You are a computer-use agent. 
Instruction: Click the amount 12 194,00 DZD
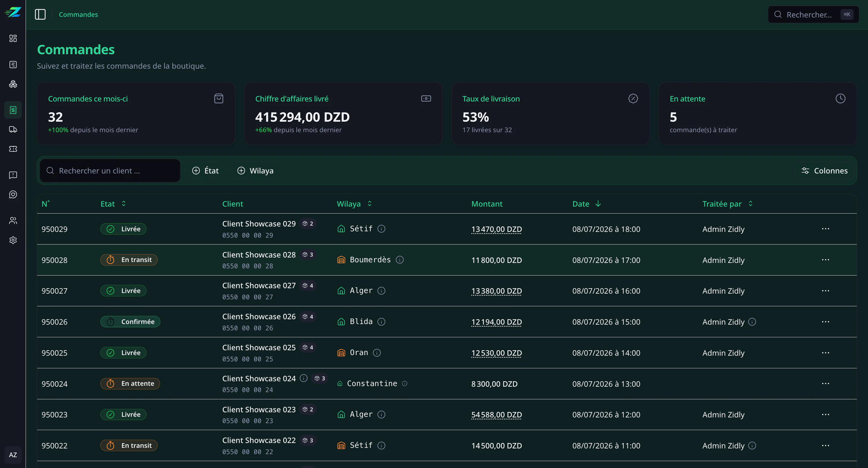[x=496, y=322]
